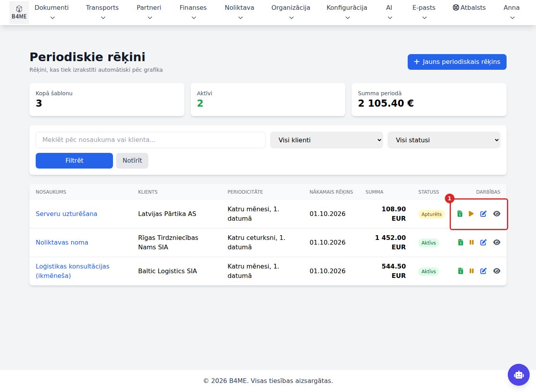Open the Noliktavas noma link
The image size is (536, 392).
[x=62, y=242]
